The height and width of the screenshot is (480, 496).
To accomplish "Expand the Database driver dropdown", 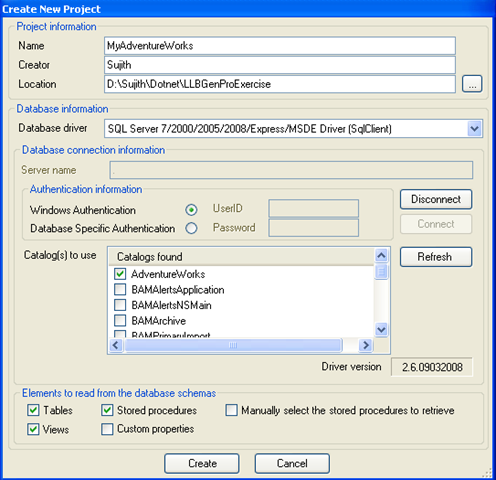I will (474, 129).
